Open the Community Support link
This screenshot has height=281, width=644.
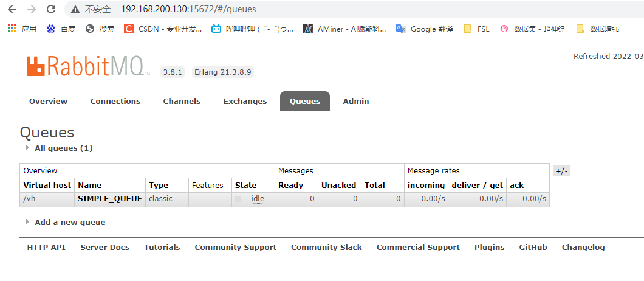235,248
